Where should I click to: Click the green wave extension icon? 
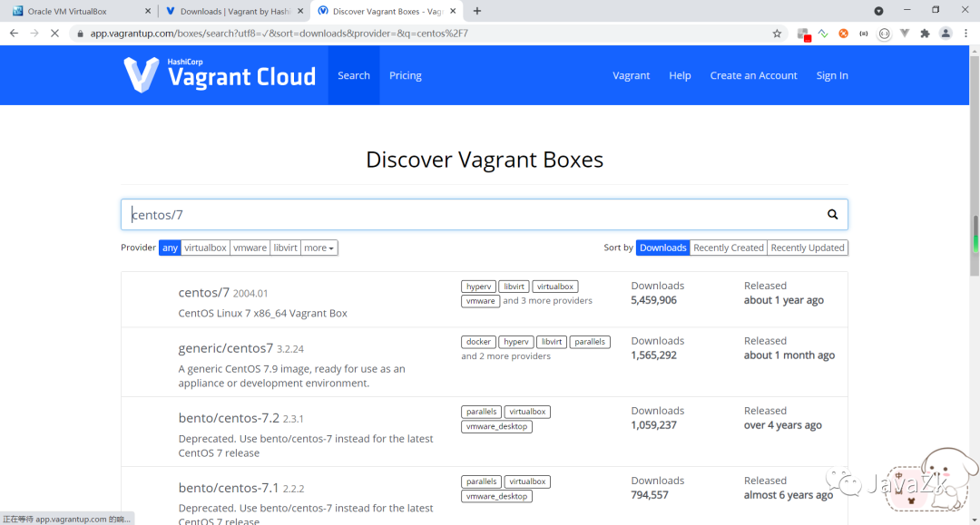[x=823, y=34]
